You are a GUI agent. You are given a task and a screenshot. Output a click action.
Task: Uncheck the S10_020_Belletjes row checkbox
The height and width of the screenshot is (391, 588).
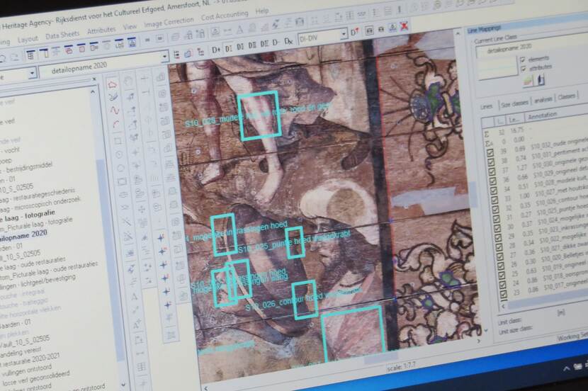tap(502, 266)
